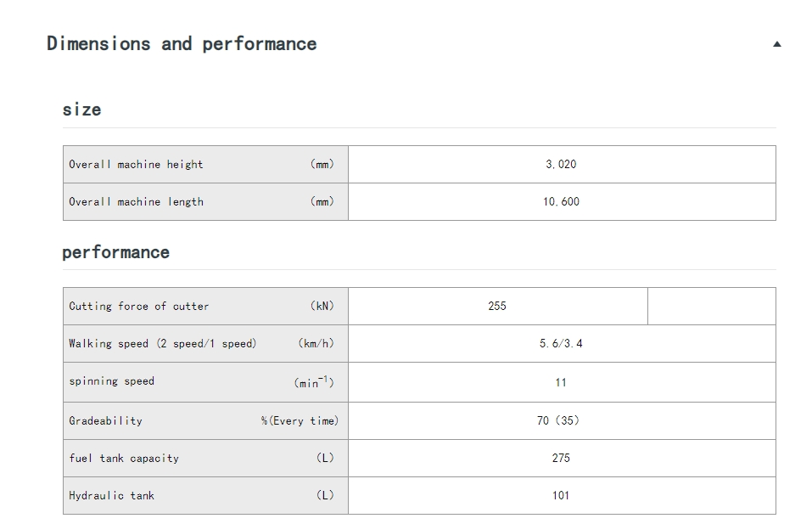Viewport: 812px width, 524px height.
Task: Select the Hydraulic tank value 101
Action: click(x=561, y=495)
